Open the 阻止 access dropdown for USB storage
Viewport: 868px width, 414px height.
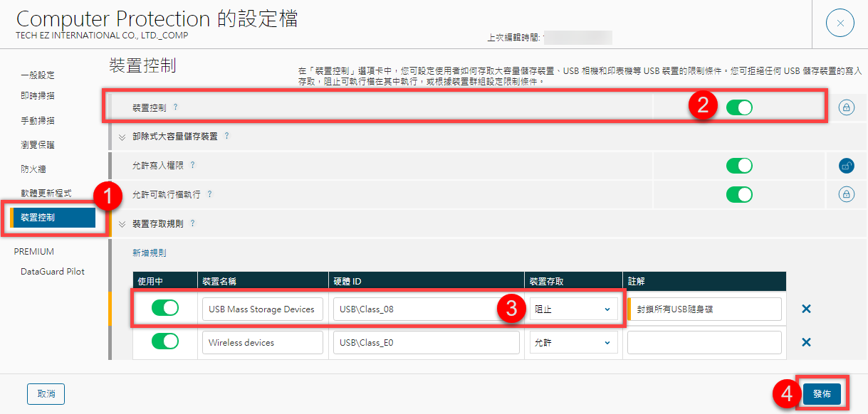point(572,309)
